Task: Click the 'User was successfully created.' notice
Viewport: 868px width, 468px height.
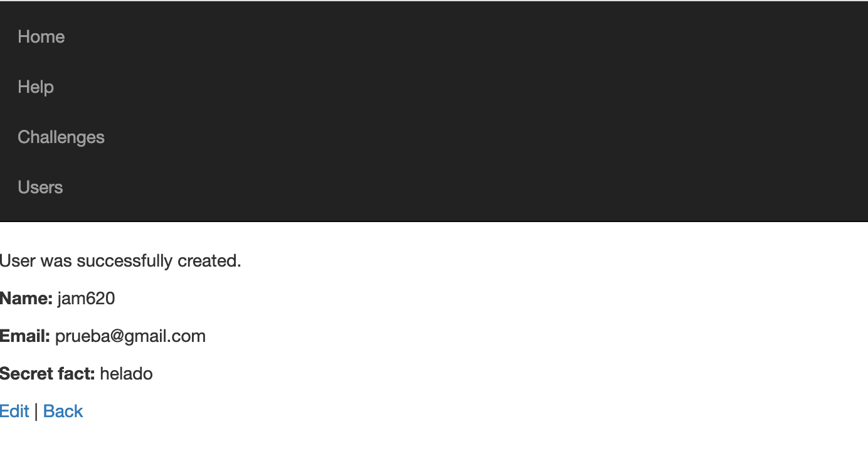Action: pos(120,260)
